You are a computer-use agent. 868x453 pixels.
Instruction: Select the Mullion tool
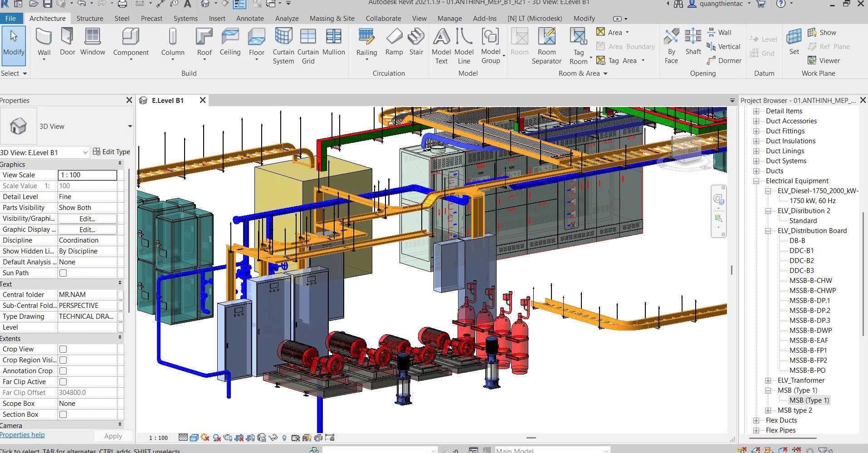click(x=334, y=42)
